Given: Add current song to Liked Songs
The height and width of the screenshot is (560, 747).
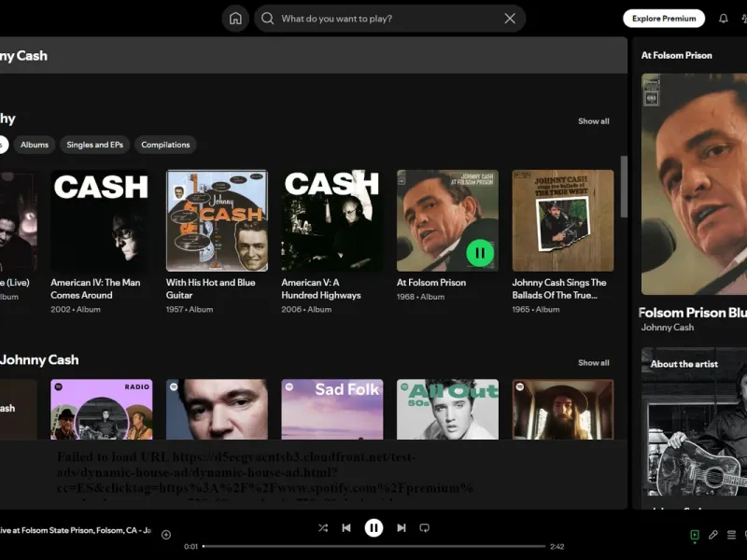Looking at the screenshot, I should click(166, 535).
